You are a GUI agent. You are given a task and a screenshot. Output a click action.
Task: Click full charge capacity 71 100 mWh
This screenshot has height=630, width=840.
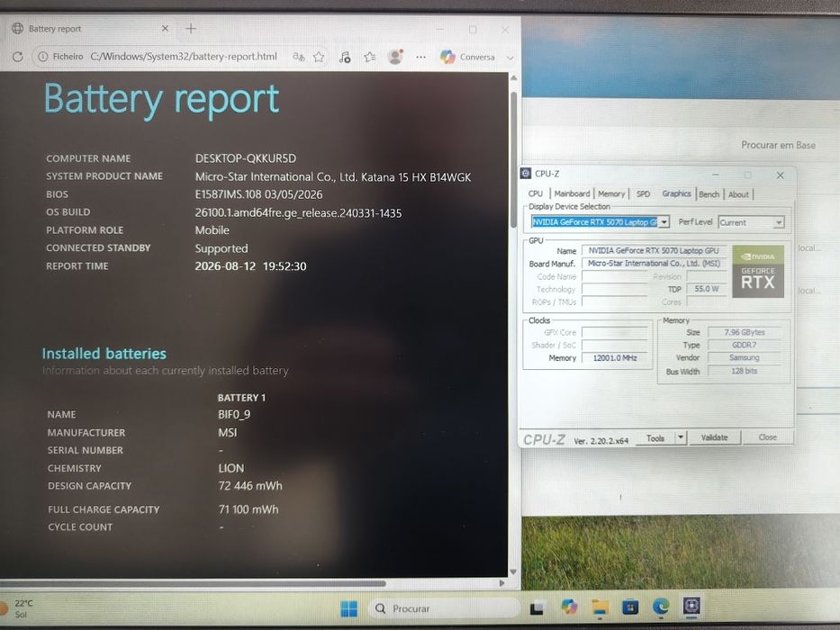(248, 509)
